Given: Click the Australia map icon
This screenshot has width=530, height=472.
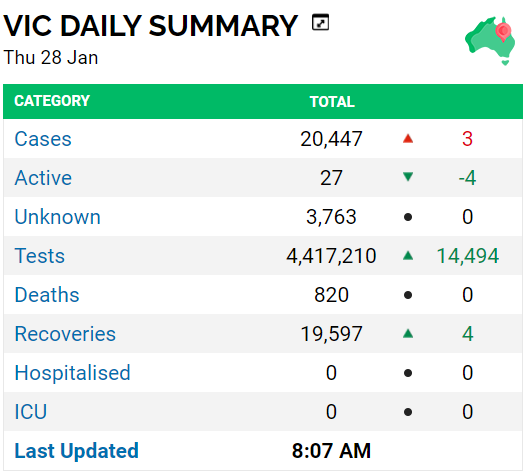Looking at the screenshot, I should pyautogui.click(x=490, y=41).
